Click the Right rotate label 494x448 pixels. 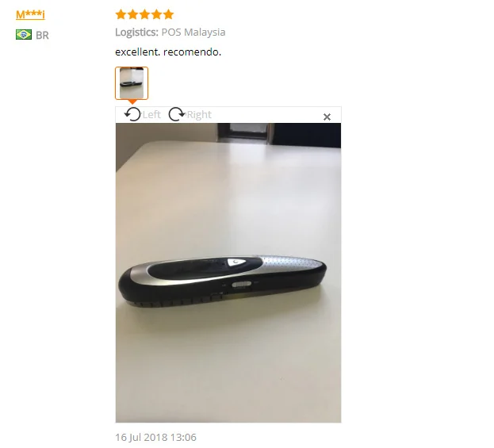199,115
